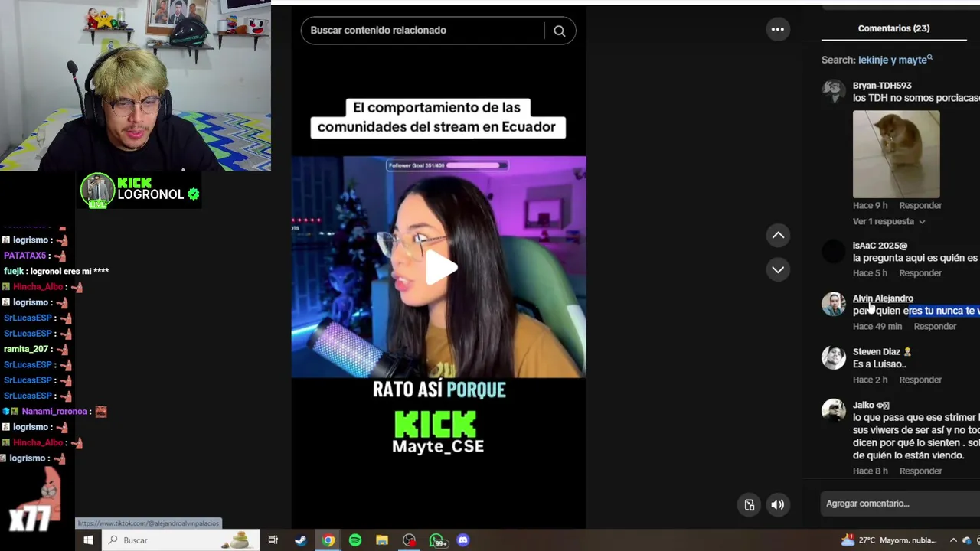The image size is (980, 551).
Task: Open the weather widget showing 27°C
Action: pos(889,540)
